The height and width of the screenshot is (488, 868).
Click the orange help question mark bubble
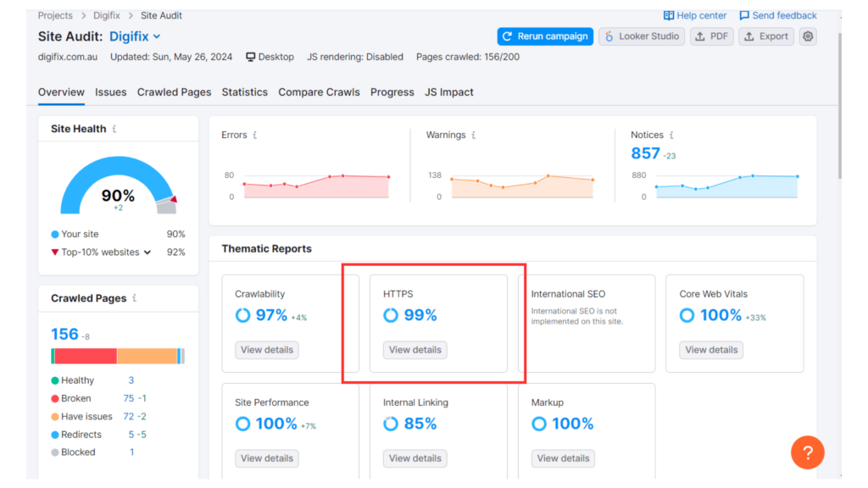(807, 452)
